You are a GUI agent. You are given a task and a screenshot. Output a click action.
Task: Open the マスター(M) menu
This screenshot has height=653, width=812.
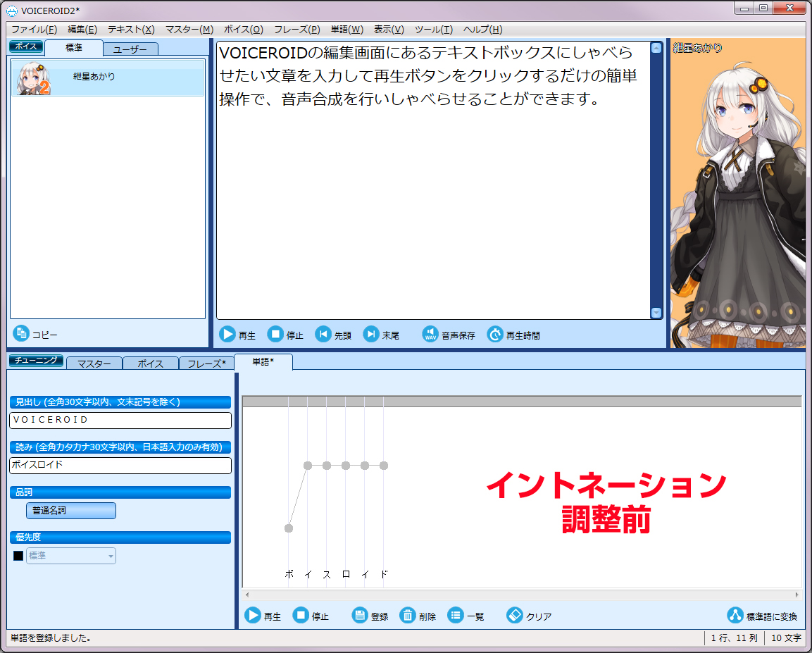[x=189, y=30]
